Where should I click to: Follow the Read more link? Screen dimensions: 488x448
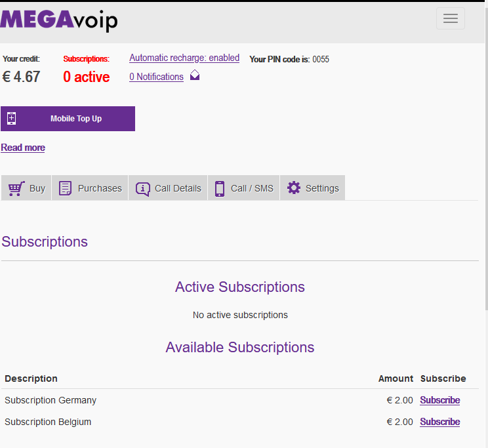click(x=23, y=148)
